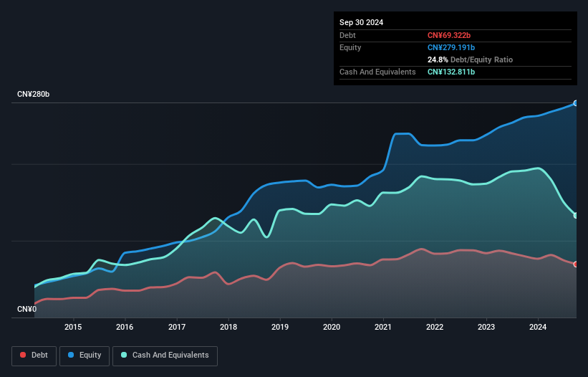Toggle the Equity series legend button

[x=85, y=355]
